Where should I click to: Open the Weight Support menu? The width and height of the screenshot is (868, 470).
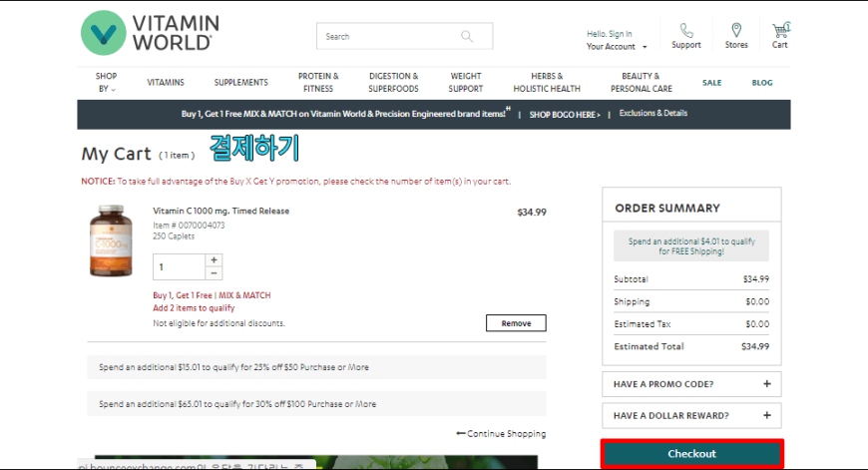click(x=466, y=82)
